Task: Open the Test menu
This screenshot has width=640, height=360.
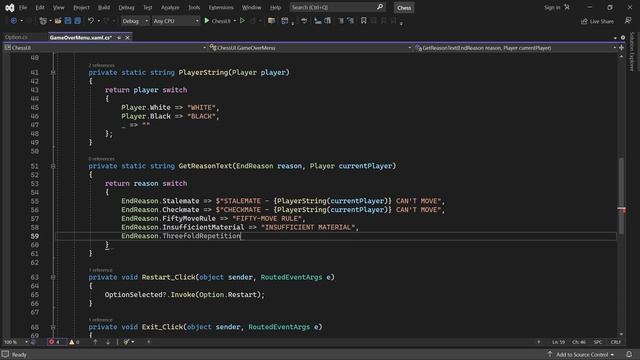Action: [x=147, y=7]
